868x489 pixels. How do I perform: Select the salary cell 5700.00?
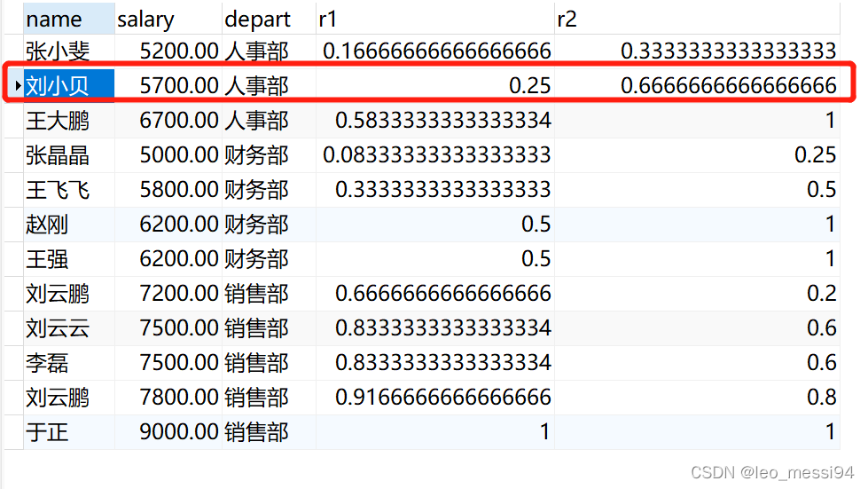click(x=168, y=86)
